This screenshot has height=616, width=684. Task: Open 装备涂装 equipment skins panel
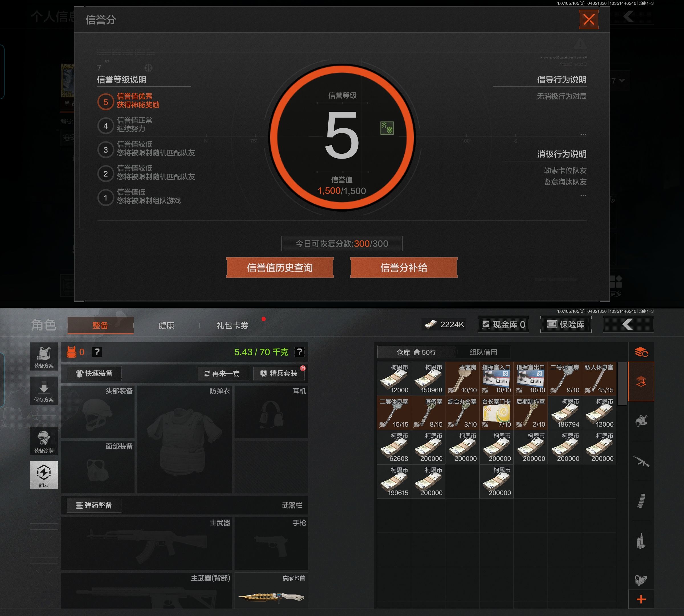44,441
